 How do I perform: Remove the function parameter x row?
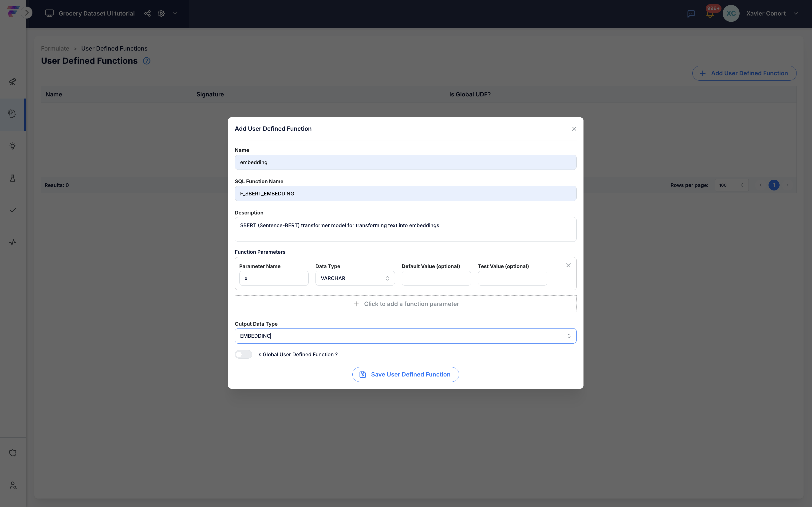(x=568, y=265)
